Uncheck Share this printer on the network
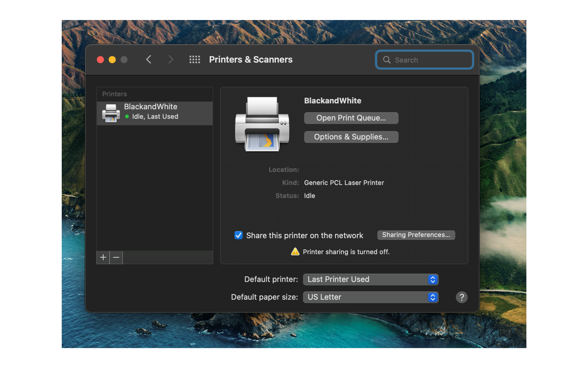 point(238,235)
